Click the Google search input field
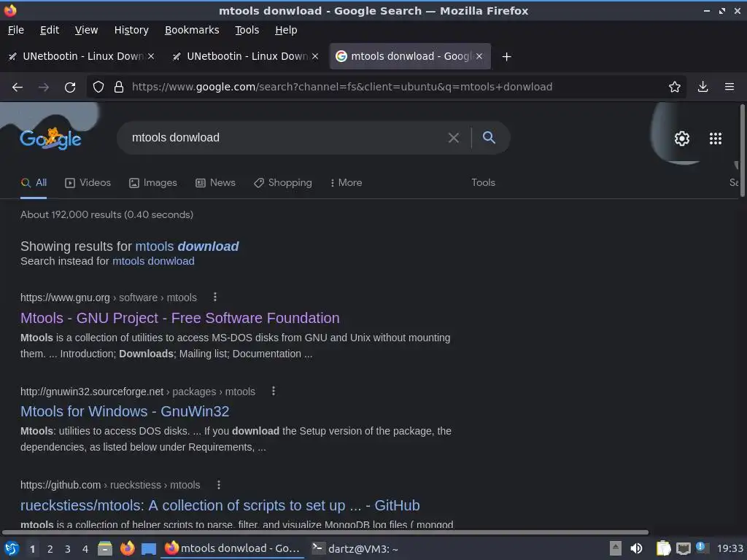This screenshot has width=747, height=560. (x=286, y=138)
